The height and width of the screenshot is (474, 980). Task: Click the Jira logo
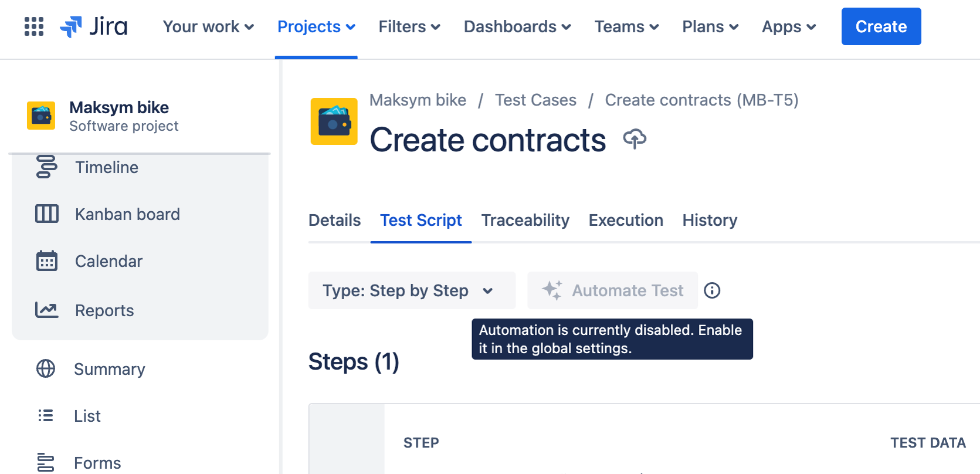coord(94,26)
